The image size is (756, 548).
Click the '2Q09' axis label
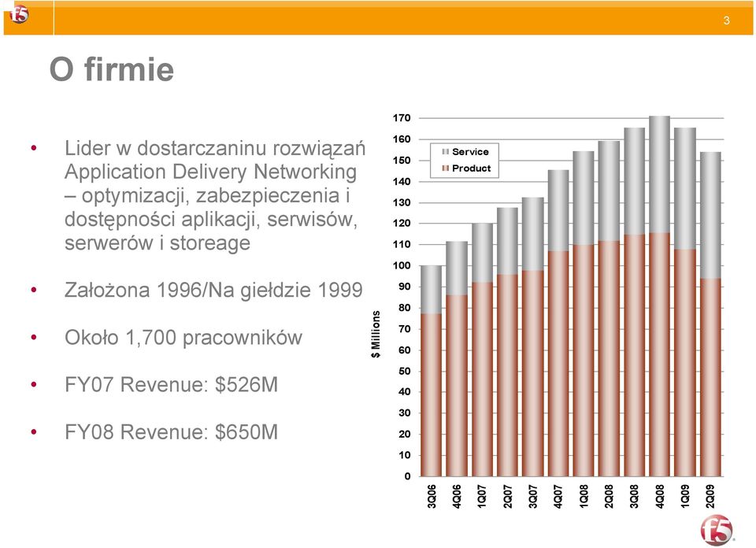710,496
